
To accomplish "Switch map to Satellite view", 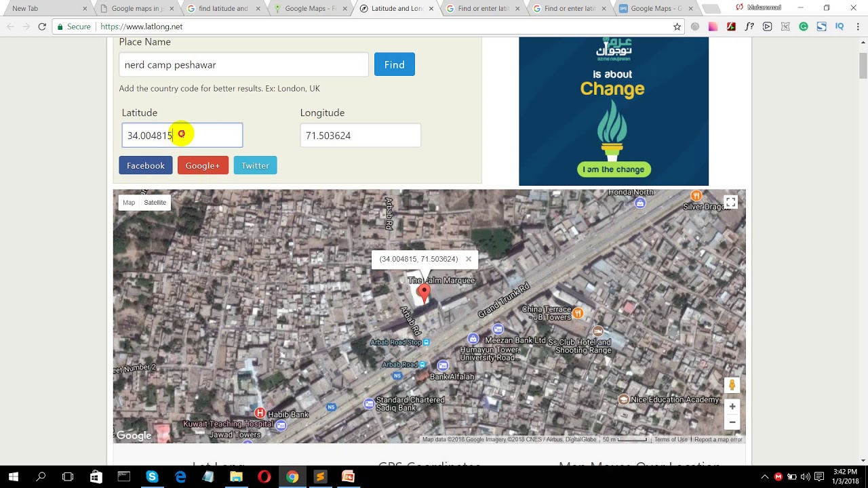I will 155,203.
